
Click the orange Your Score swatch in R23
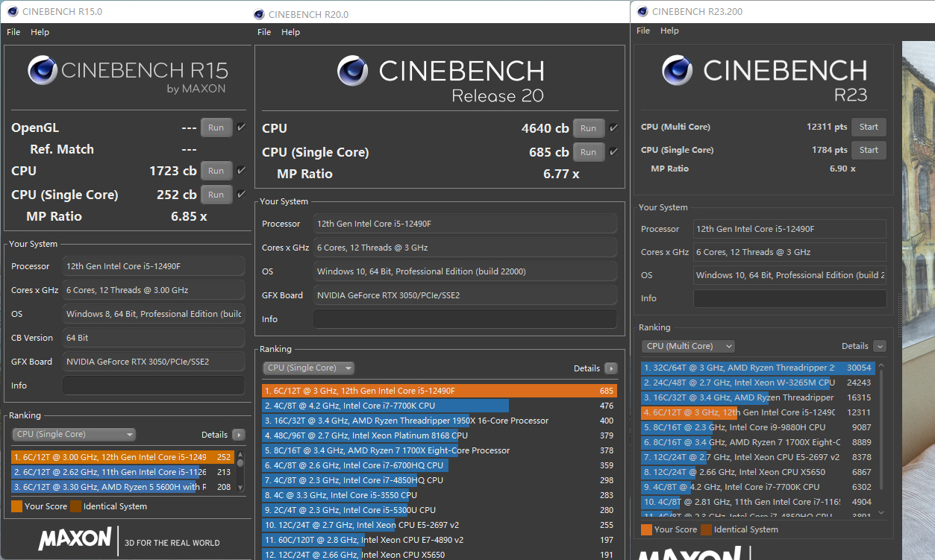(646, 529)
